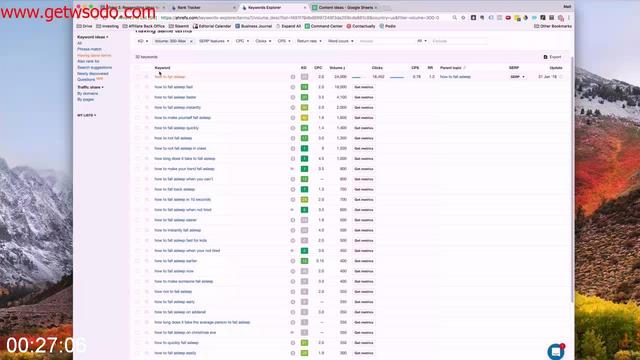Tick the select-all checkbox in table header
This screenshot has height=360, width=640.
click(x=138, y=68)
